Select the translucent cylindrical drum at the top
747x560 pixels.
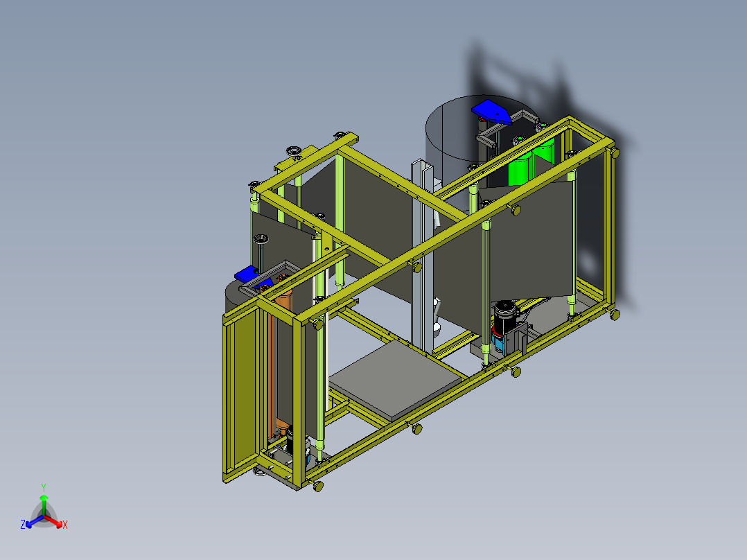click(x=457, y=143)
